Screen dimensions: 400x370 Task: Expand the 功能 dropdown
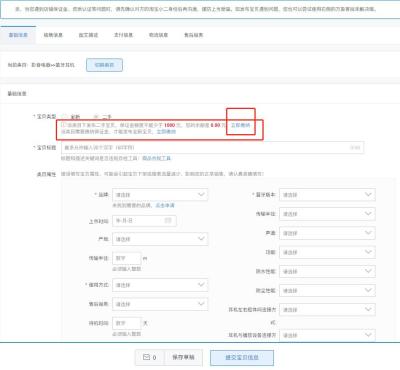tap(327, 252)
